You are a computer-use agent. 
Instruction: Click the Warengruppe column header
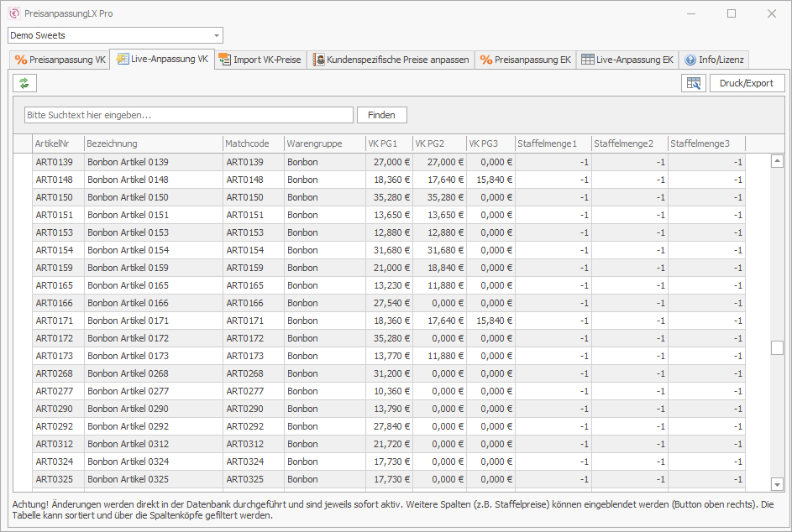324,143
